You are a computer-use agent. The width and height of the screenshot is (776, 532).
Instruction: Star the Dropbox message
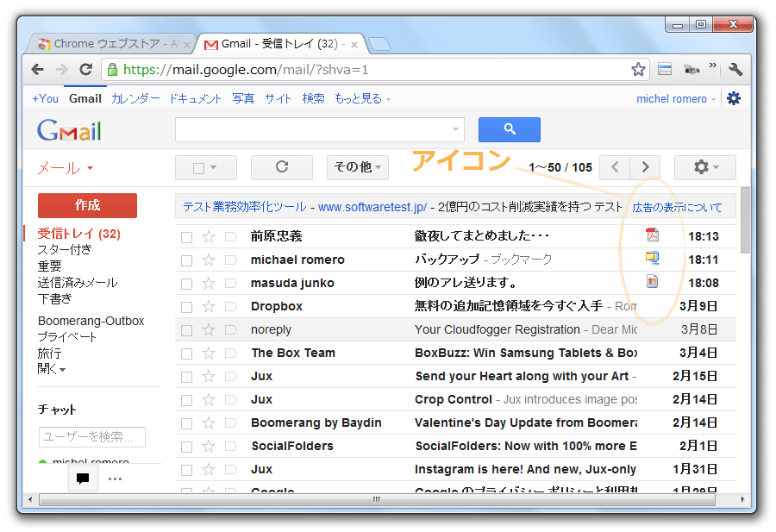click(209, 306)
